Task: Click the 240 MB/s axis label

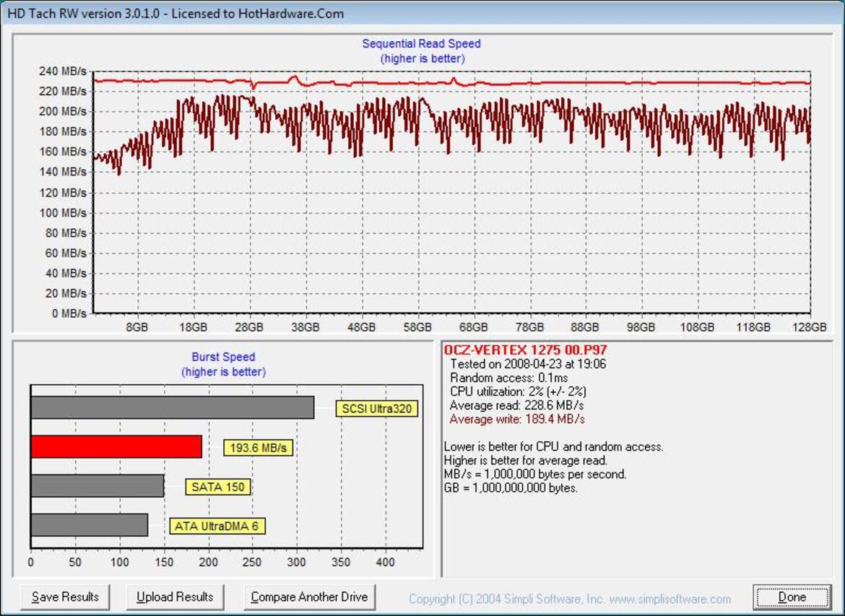Action: coord(63,71)
